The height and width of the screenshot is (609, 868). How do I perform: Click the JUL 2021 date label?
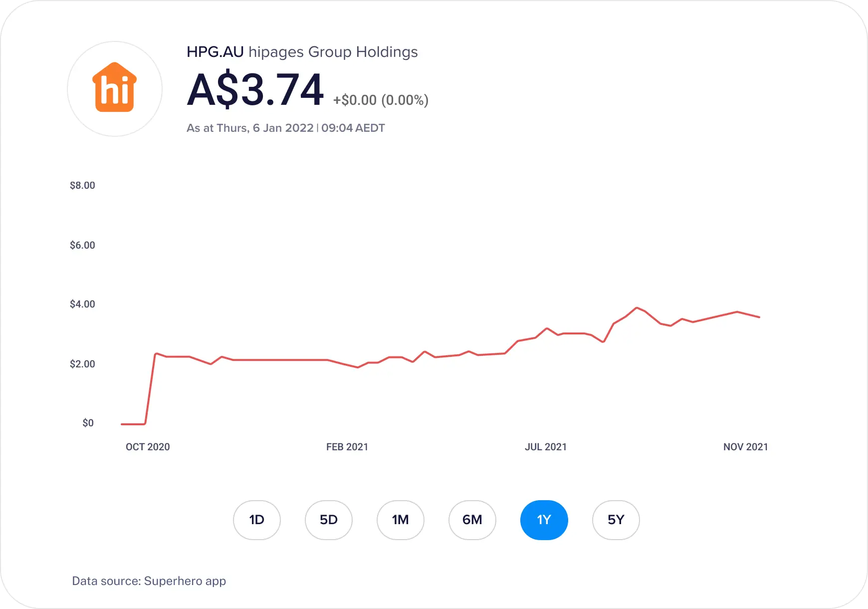pos(546,447)
